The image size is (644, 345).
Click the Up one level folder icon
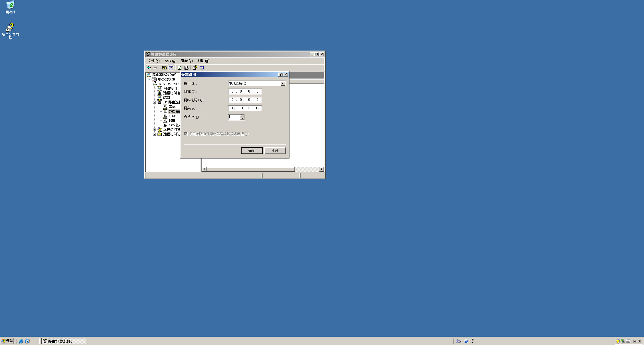(164, 68)
